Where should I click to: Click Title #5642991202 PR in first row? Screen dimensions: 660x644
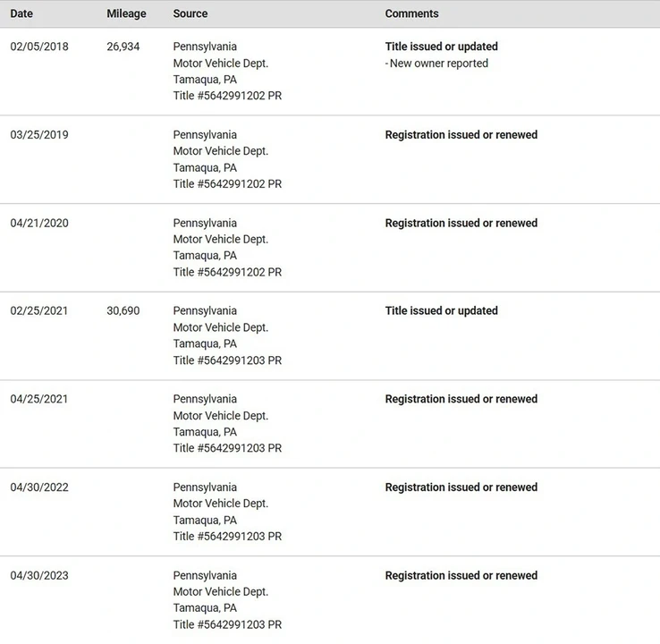click(x=227, y=96)
